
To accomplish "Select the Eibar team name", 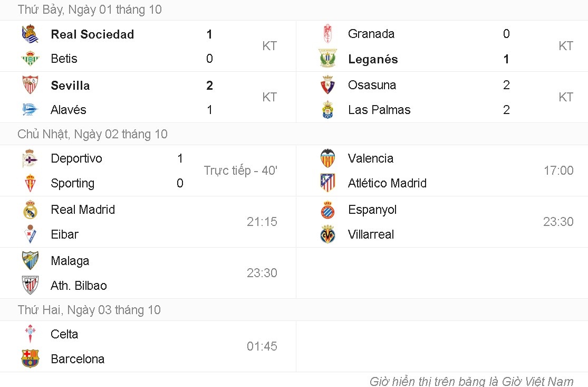I will point(64,234).
